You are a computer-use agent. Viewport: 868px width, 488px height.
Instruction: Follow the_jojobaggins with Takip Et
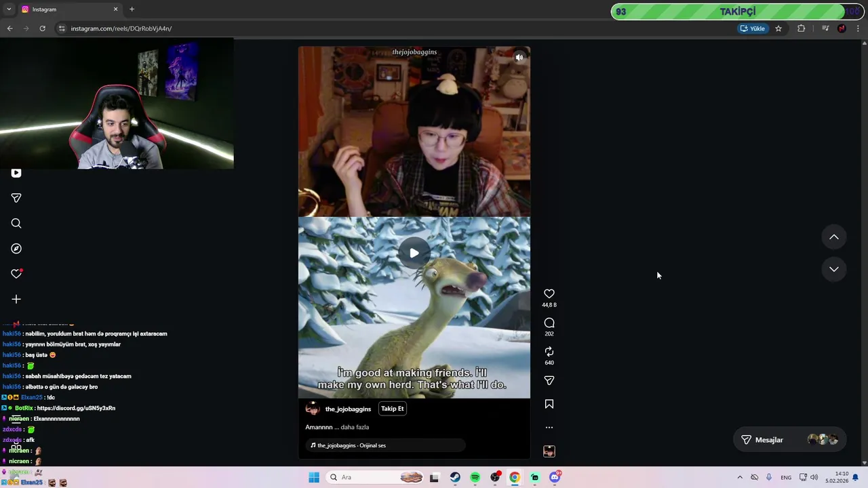point(392,409)
